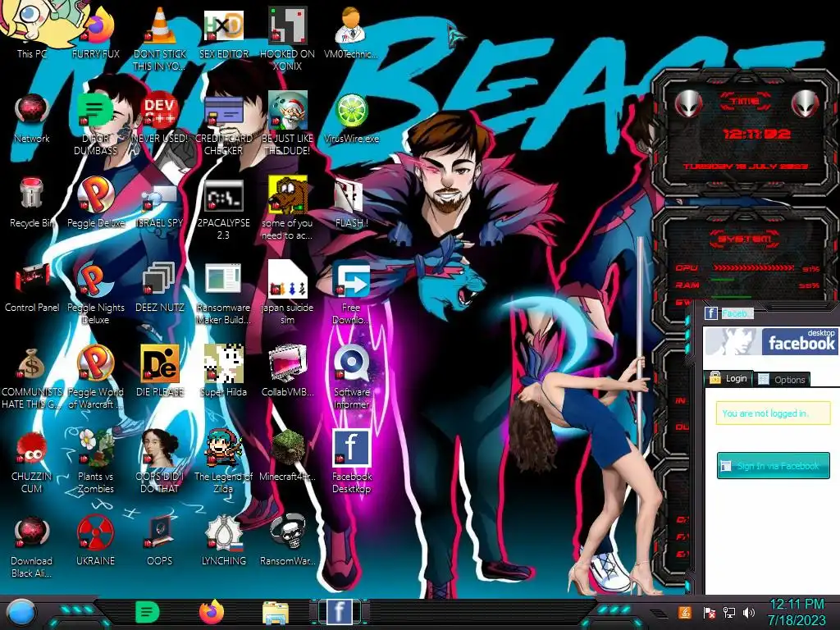Screen dimensions: 840x630
Task: Open the Santa BE JUST LIKE THE DUDE shortcut
Action: pyautogui.click(x=288, y=123)
